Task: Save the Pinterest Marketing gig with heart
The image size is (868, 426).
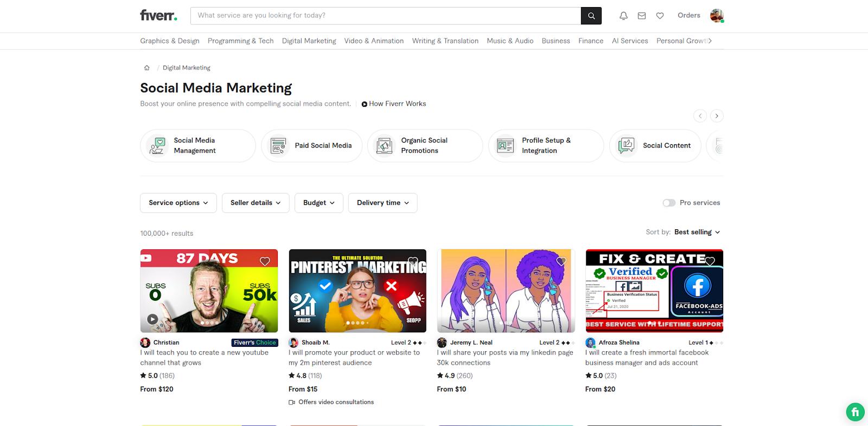Action: 413,261
